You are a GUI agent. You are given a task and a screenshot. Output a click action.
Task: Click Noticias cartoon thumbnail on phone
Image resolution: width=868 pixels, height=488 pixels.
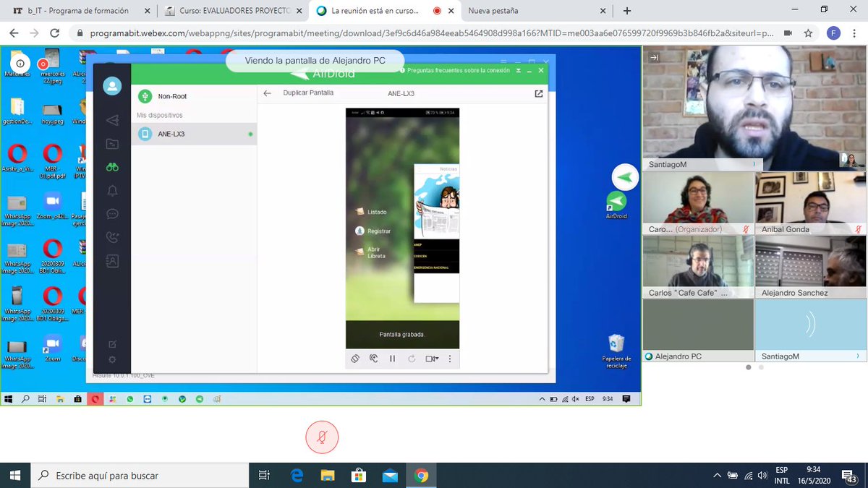437,206
